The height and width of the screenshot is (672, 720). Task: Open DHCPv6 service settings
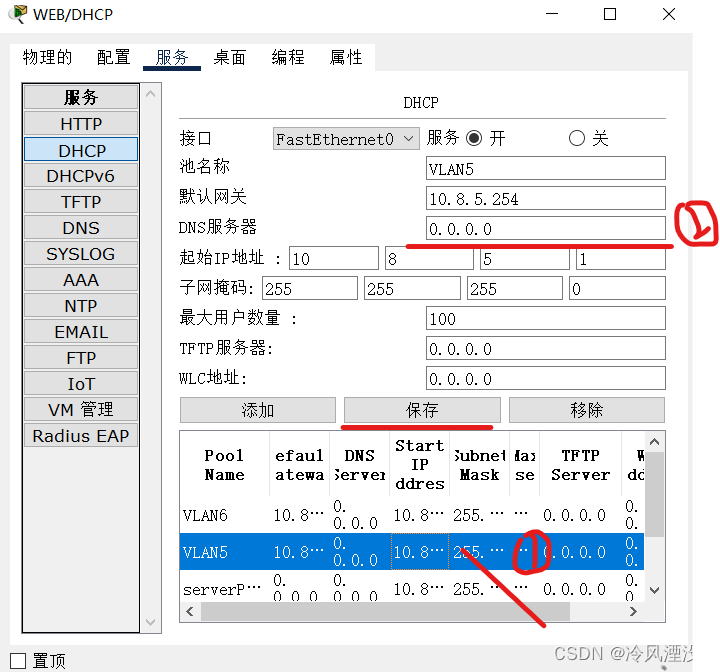tap(81, 175)
